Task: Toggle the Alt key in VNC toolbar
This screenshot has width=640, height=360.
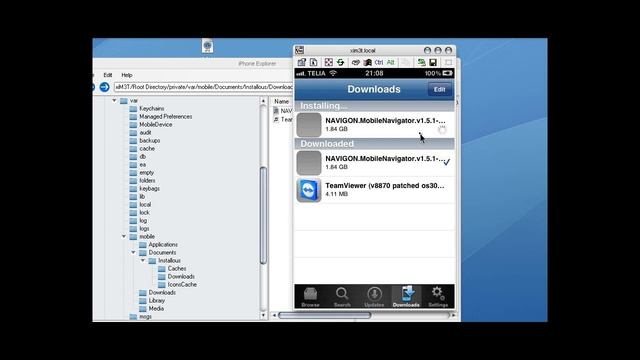Action: 391,62
